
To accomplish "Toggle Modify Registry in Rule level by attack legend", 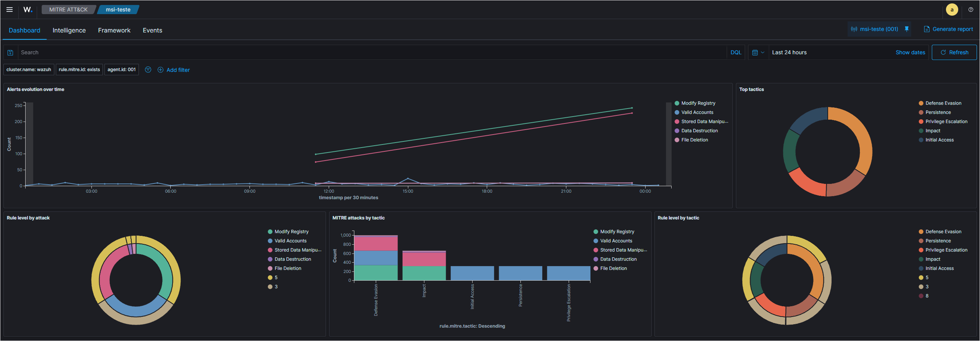I will tap(288, 232).
